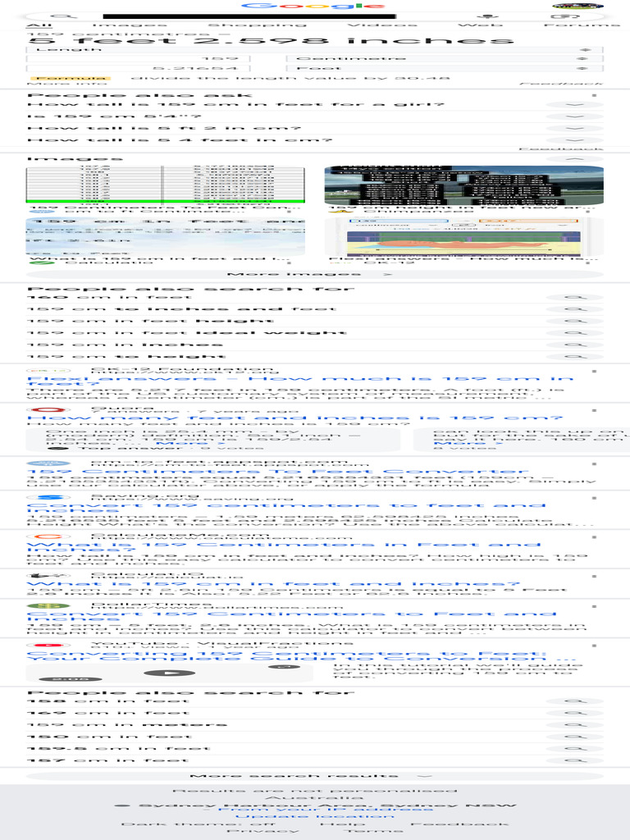Open the options dots for the Saving.org result
This screenshot has height=840, width=630.
coord(594,498)
